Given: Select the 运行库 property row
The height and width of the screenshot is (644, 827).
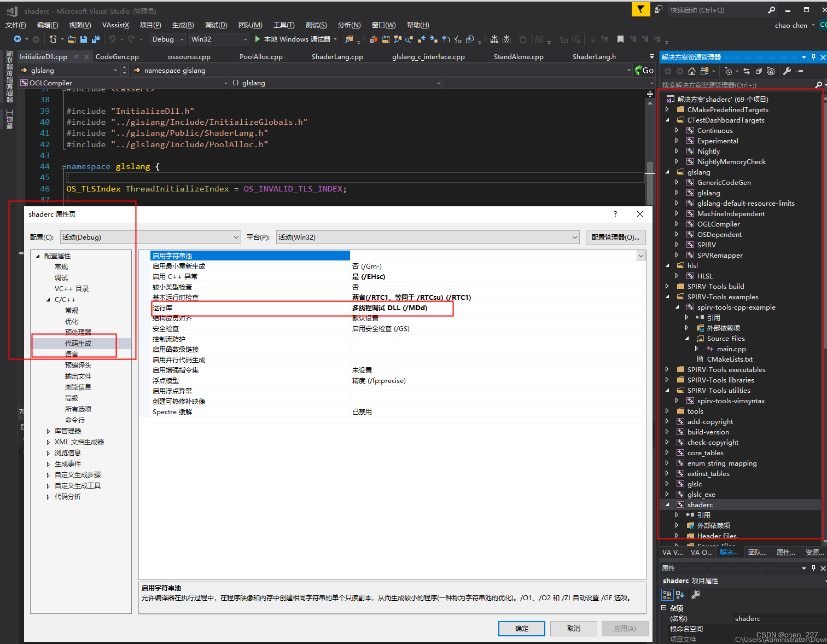Looking at the screenshot, I should 398,308.
